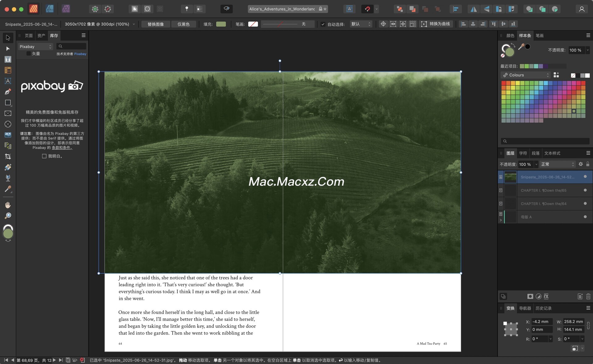The height and width of the screenshot is (364, 593).
Task: Click the delete layer trash icon
Action: (x=588, y=296)
